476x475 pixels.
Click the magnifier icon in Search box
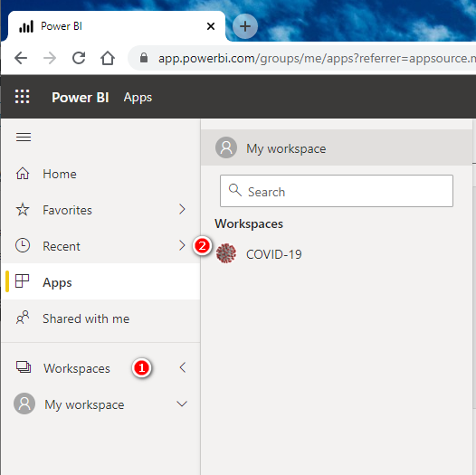coord(235,190)
